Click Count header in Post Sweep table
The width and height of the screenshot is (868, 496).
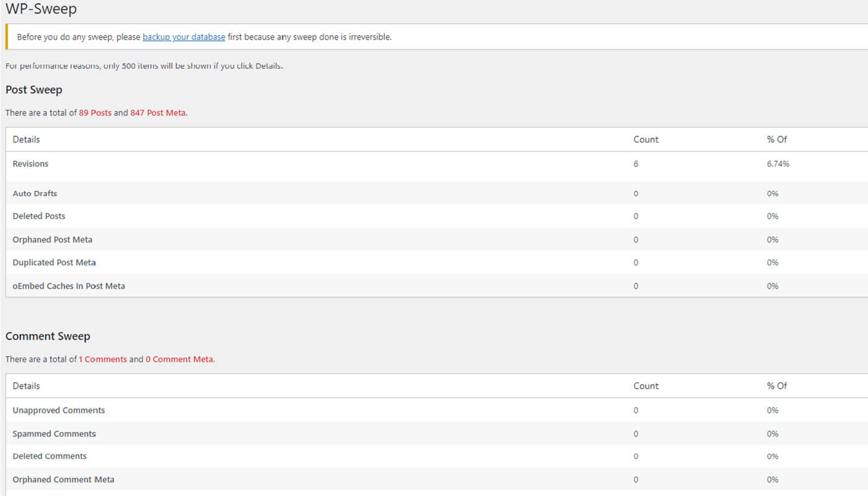click(x=646, y=139)
